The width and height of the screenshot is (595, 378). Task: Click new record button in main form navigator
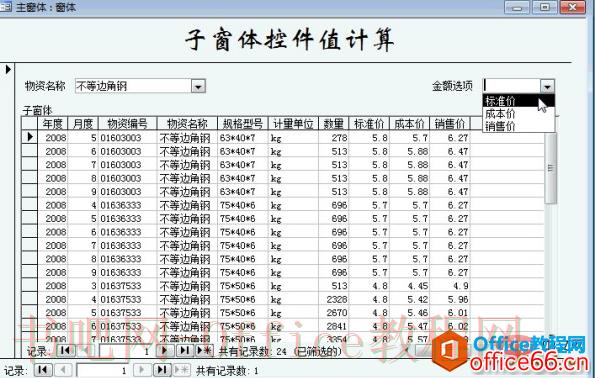pos(181,370)
